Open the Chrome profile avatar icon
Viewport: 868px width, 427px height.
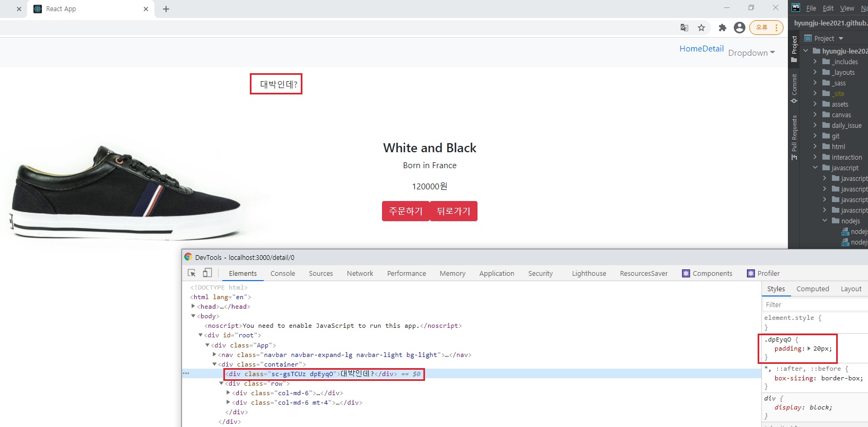[x=740, y=28]
